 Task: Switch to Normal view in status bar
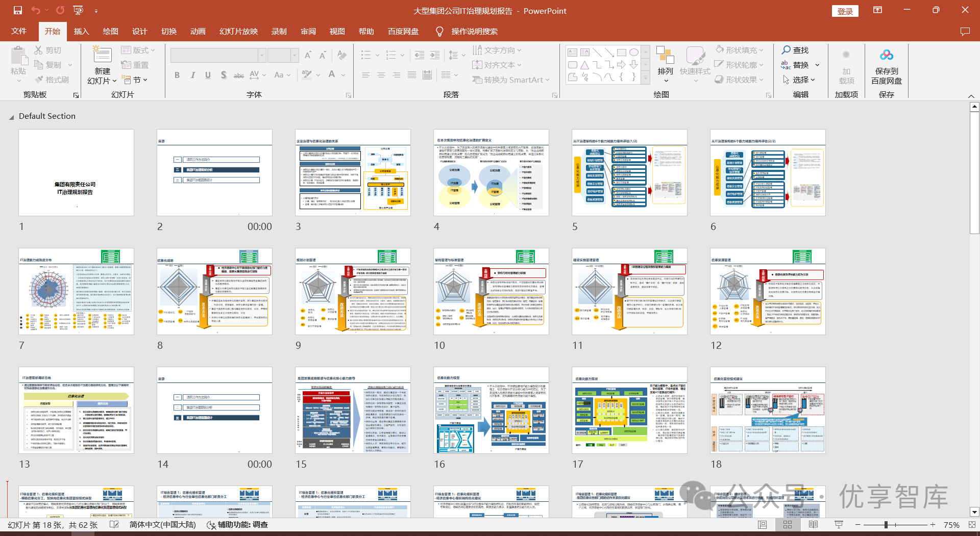click(x=763, y=525)
